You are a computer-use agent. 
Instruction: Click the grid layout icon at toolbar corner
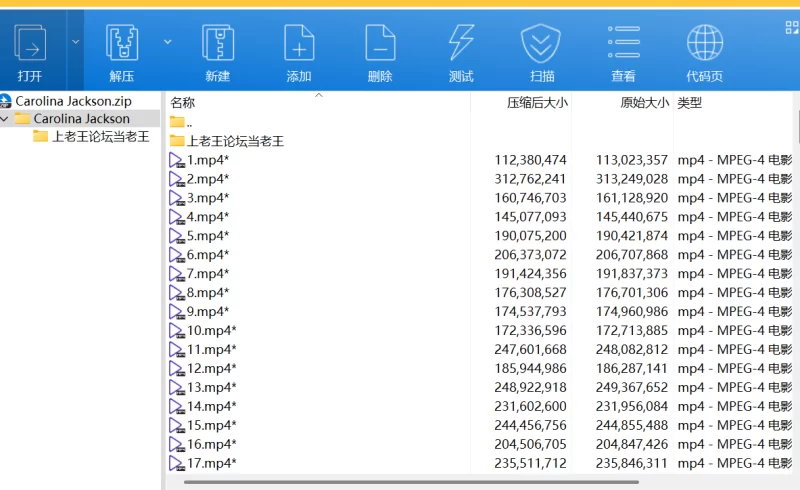coord(792,27)
